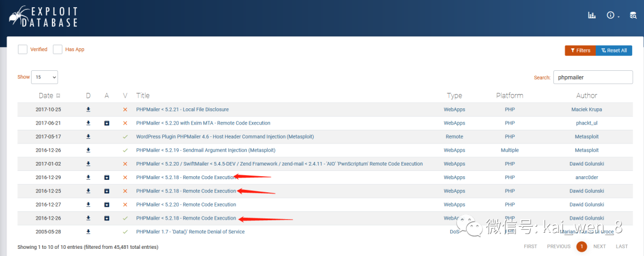Open author anarc0der link
The image size is (644, 256).
click(587, 177)
